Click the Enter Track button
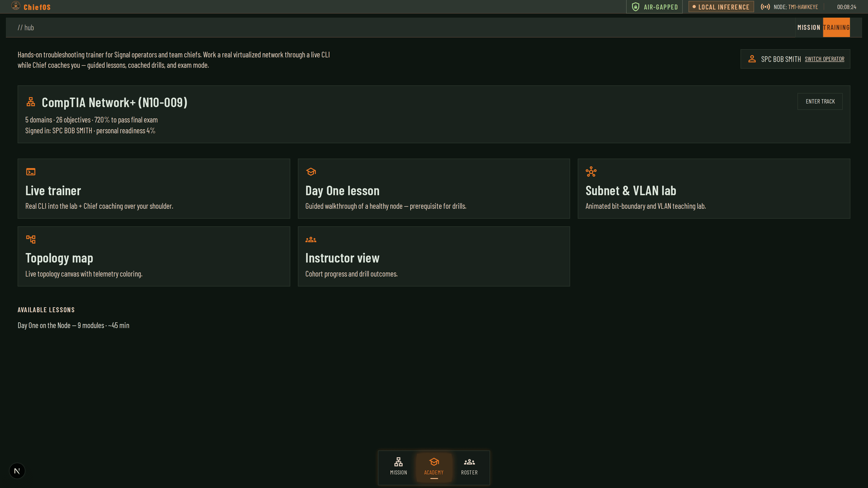868x488 pixels. 820,101
